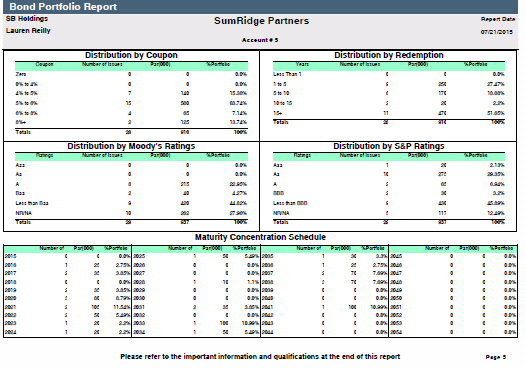
Task: Select the Less than Baa Moody's row
Action: click(131, 203)
